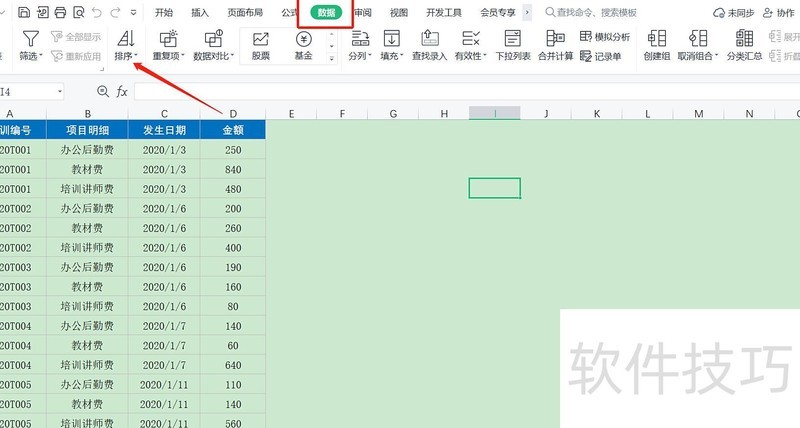This screenshot has width=800, height=428.
Task: Select column D header
Action: [x=233, y=114]
